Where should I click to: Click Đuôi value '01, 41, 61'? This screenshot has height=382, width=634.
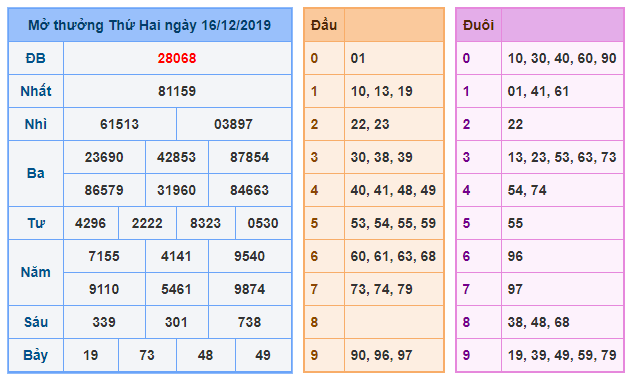(539, 91)
